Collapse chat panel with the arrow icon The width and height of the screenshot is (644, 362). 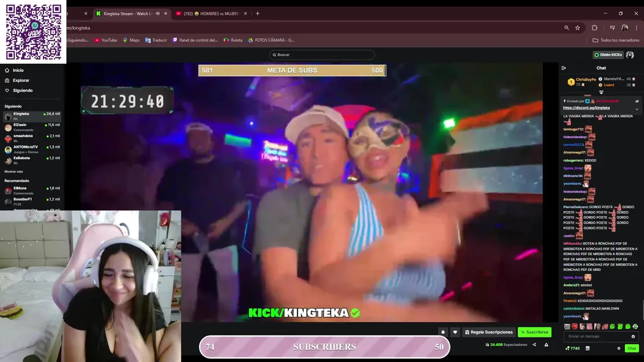[x=563, y=68]
